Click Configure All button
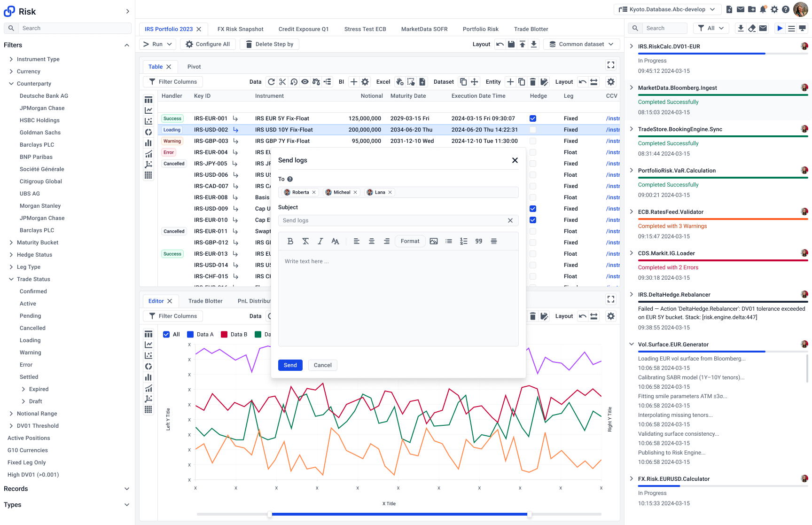 pos(208,44)
